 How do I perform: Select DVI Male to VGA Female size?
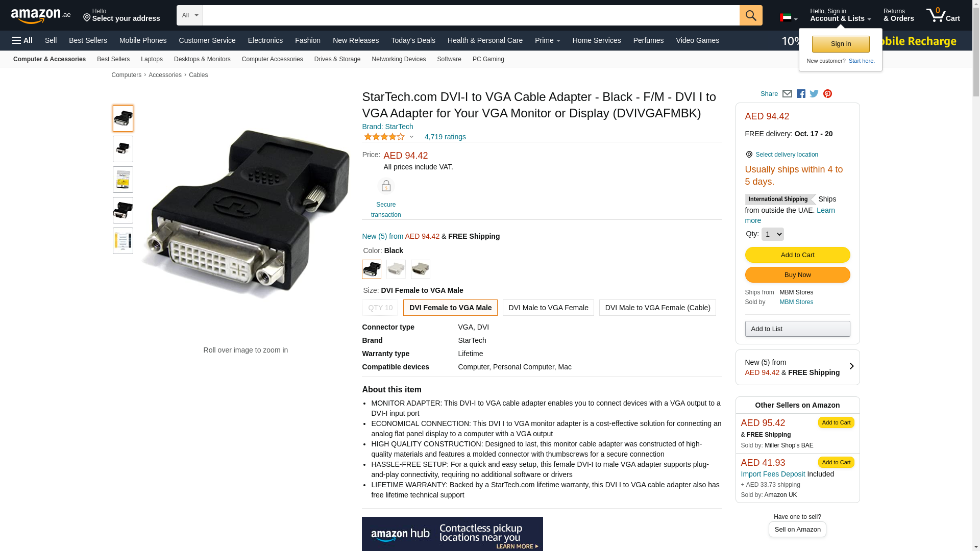(x=548, y=308)
